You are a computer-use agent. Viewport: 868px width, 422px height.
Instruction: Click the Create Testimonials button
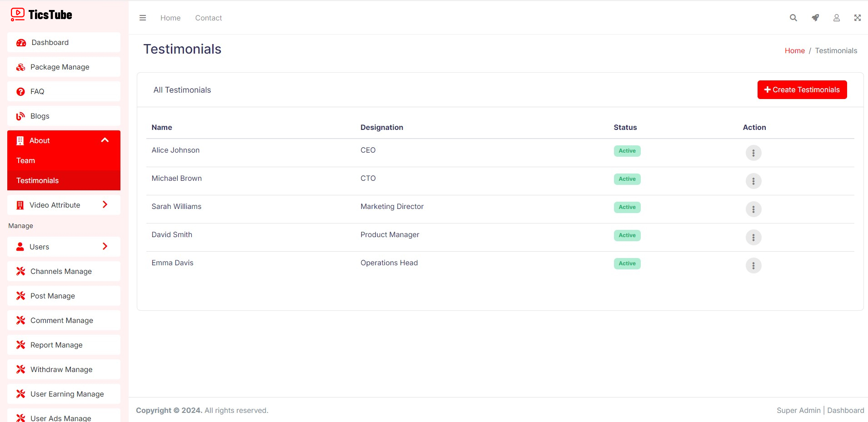tap(802, 90)
